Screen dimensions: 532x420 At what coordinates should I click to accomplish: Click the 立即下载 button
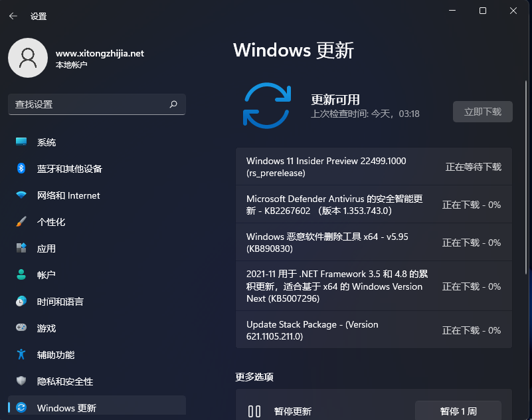482,112
